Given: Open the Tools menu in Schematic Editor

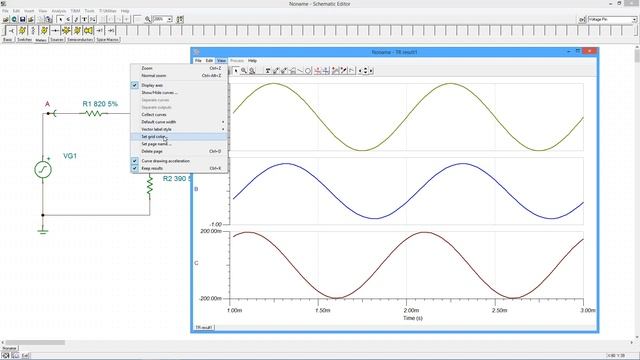Looking at the screenshot, I should pos(89,11).
